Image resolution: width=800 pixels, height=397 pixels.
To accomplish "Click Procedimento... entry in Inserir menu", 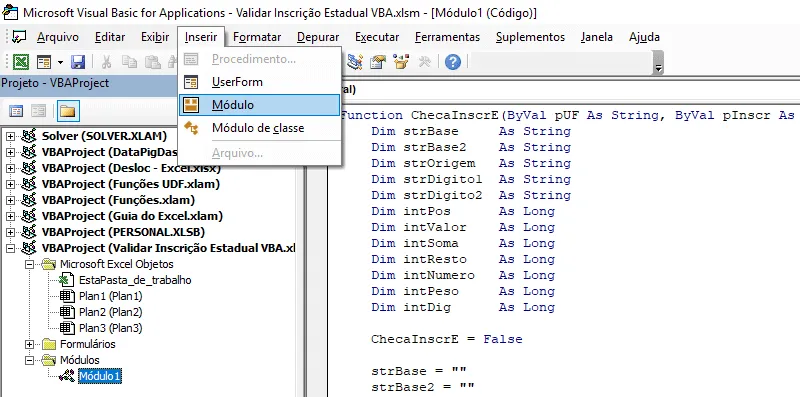I will [259, 59].
